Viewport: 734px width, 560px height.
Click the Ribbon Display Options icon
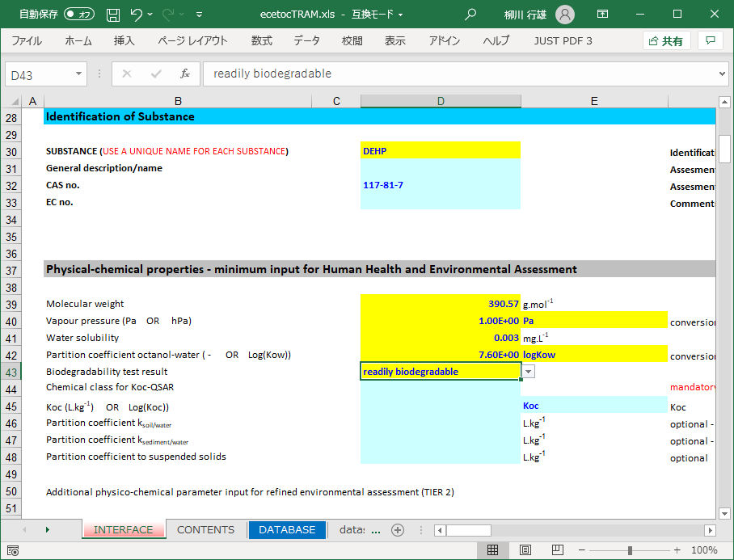[x=603, y=15]
